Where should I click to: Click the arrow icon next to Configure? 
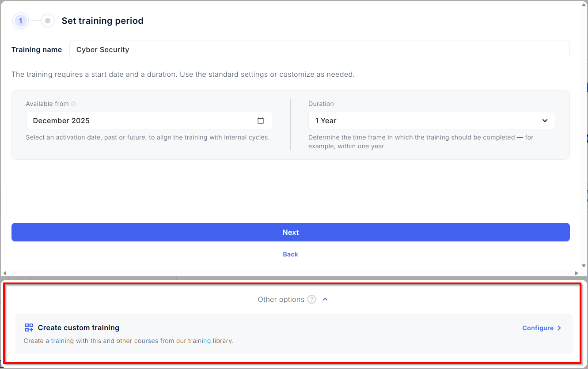point(559,328)
